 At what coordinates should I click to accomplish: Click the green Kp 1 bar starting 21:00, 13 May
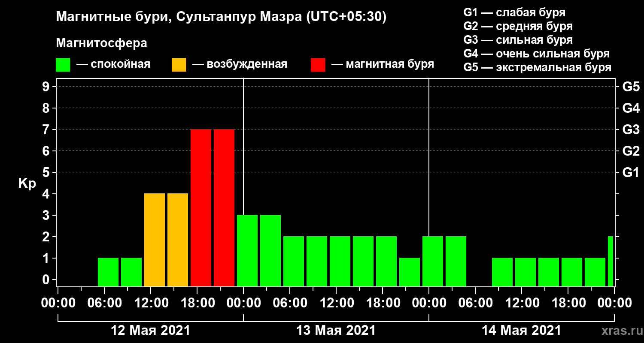pyautogui.click(x=410, y=272)
